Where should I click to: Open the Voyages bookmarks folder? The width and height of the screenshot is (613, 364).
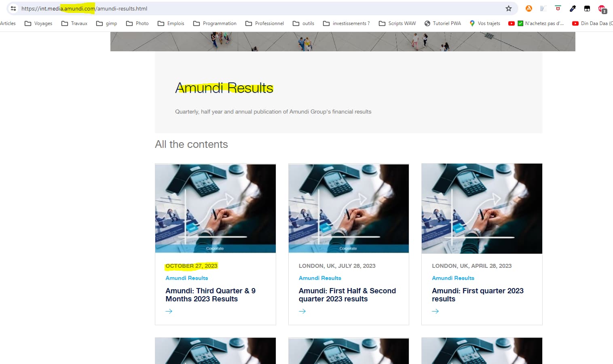pyautogui.click(x=38, y=23)
